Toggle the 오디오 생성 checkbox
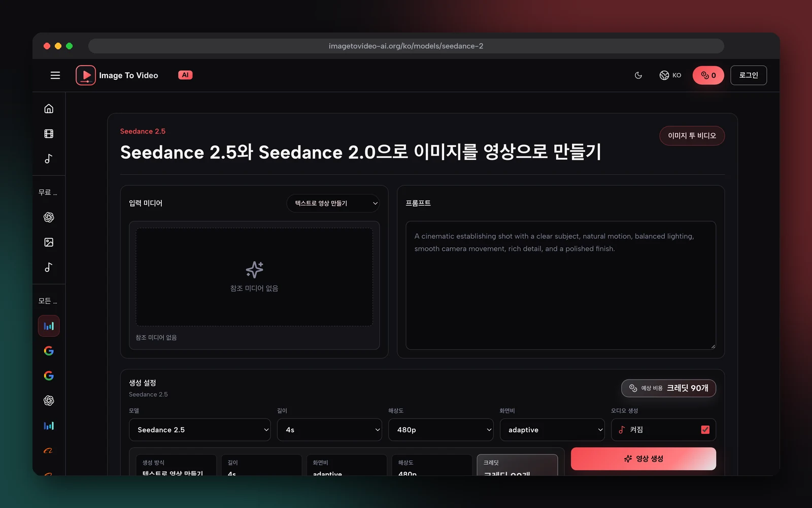 click(x=705, y=430)
